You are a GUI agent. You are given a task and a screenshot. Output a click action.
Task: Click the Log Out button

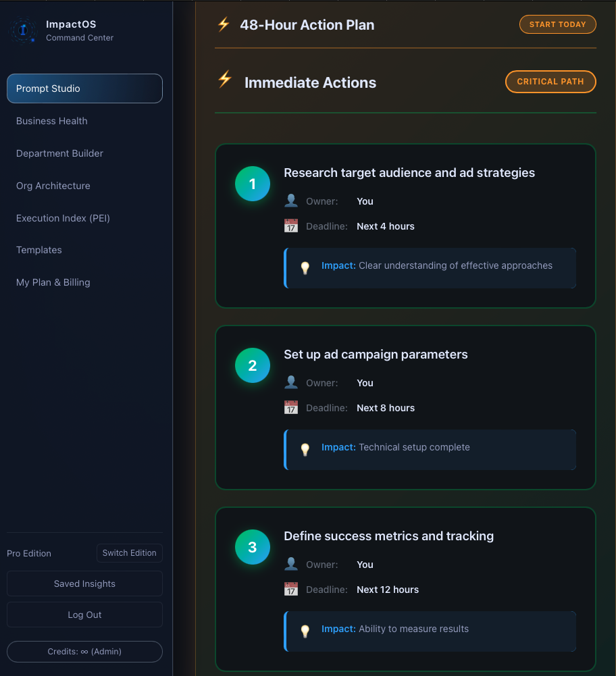click(84, 614)
